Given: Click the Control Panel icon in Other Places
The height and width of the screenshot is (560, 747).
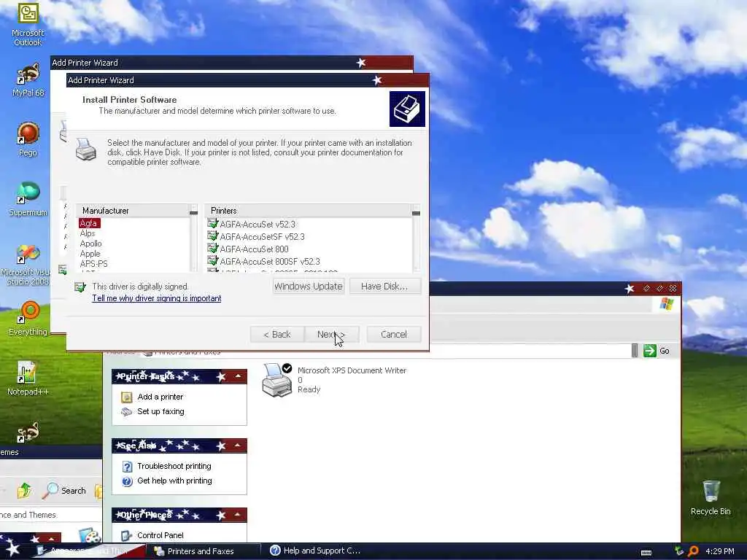Looking at the screenshot, I should 126,536.
